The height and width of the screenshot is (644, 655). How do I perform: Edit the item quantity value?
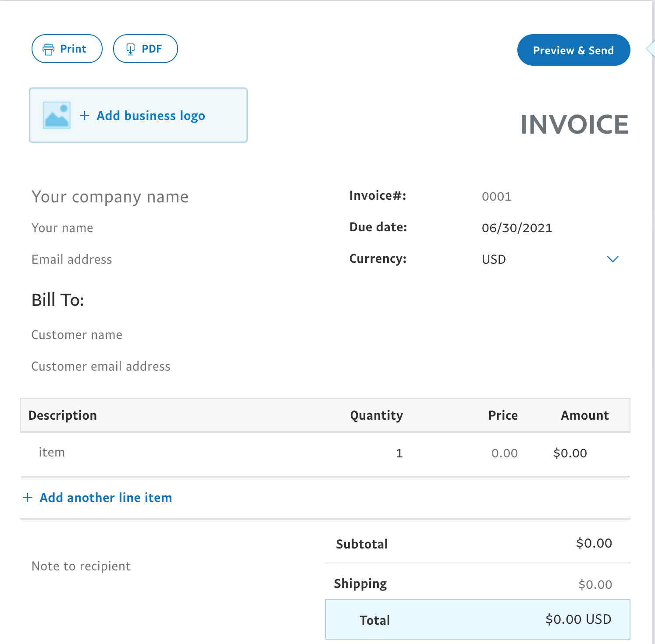399,453
